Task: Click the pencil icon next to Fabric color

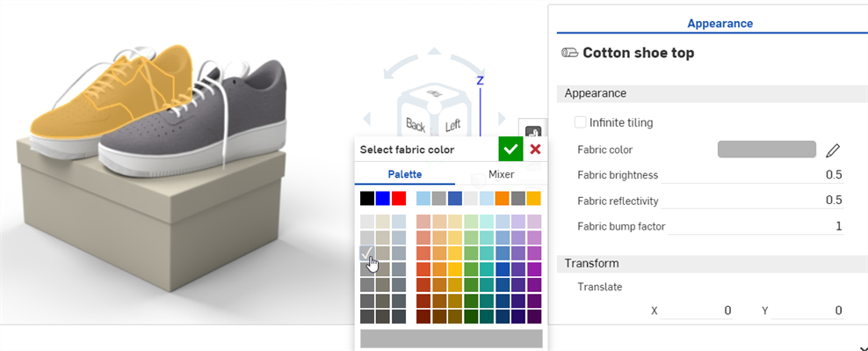Action: coord(833,150)
